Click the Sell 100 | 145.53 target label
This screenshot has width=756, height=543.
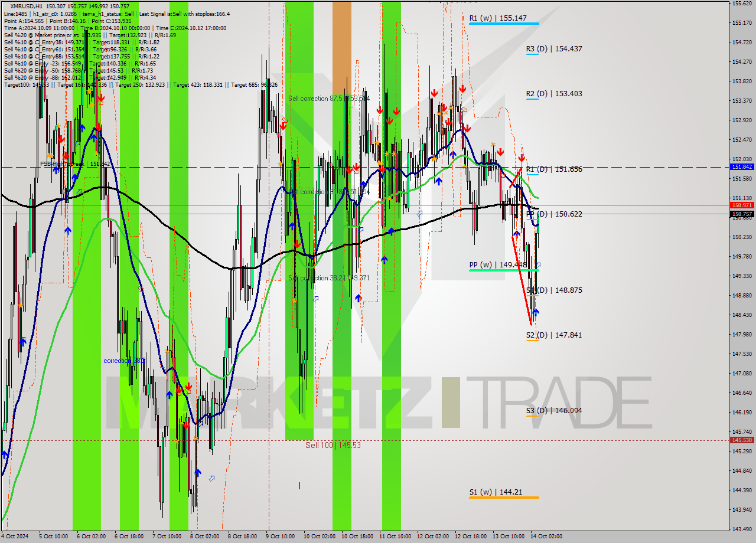tap(333, 445)
